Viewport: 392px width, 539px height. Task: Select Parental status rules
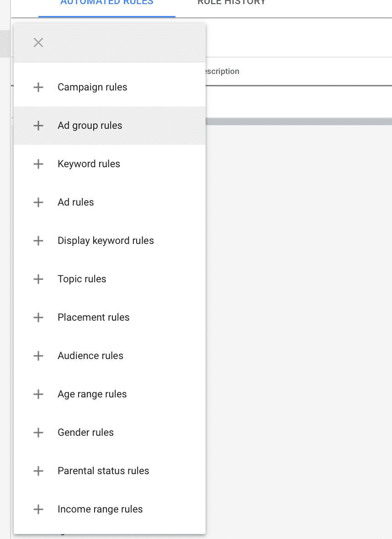(109, 470)
